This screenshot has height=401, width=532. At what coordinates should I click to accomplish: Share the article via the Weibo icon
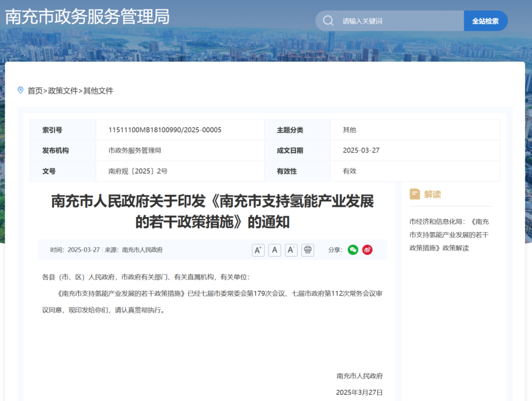367,250
